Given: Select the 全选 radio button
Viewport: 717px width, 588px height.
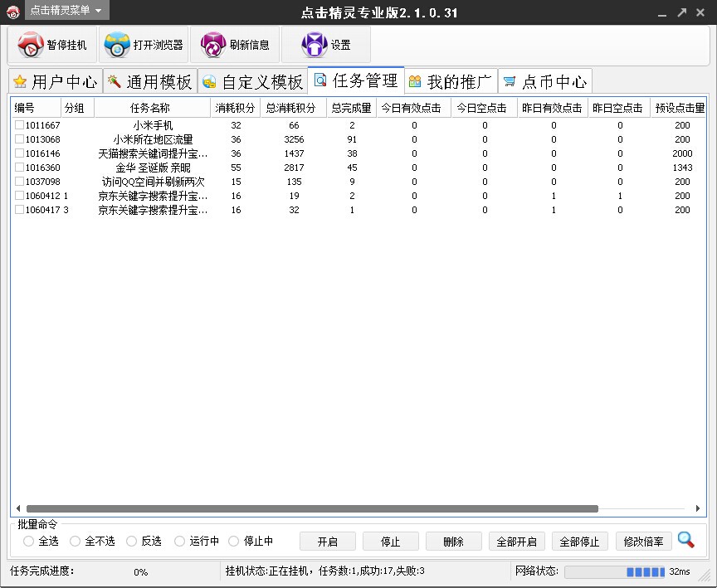Looking at the screenshot, I should click(x=27, y=540).
